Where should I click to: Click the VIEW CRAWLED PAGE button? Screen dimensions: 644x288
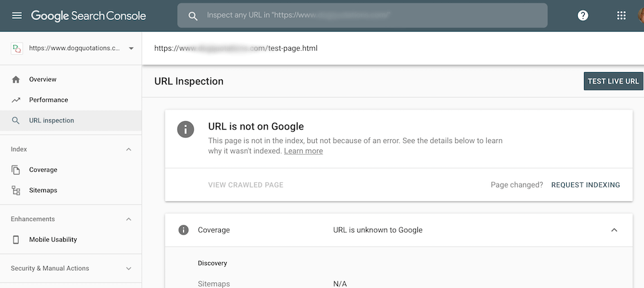coord(245,185)
